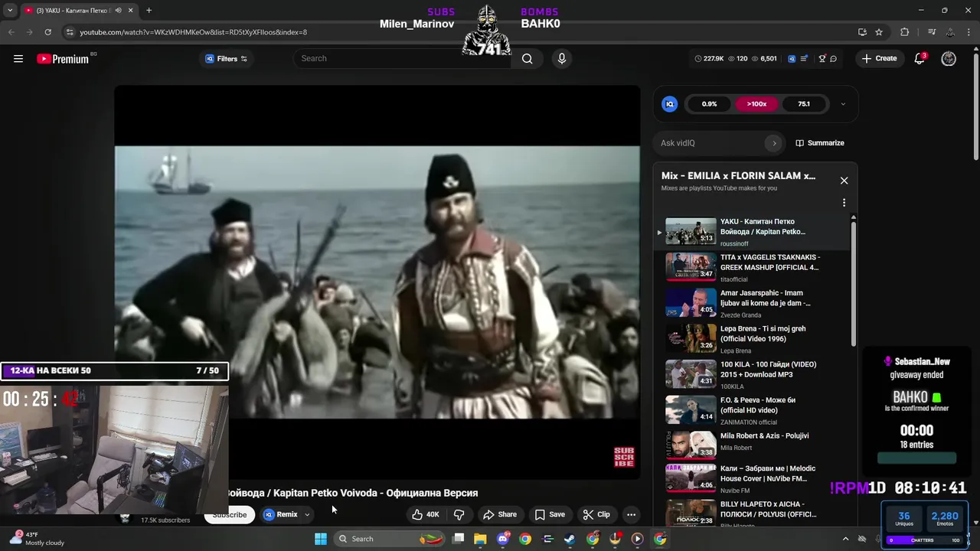Open the dropdown arrow beside Remix
This screenshot has width=980, height=551.
tap(307, 515)
